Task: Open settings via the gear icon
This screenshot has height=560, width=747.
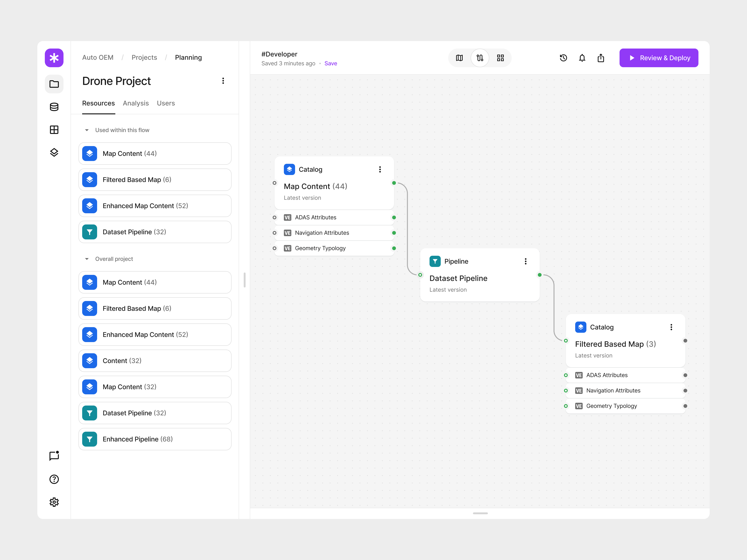Action: tap(54, 502)
